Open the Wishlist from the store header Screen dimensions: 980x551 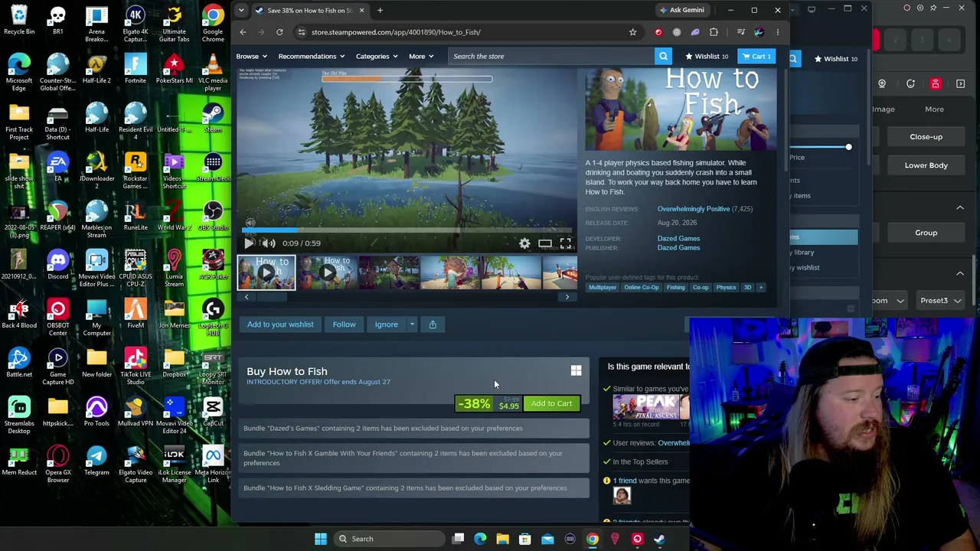(x=706, y=56)
